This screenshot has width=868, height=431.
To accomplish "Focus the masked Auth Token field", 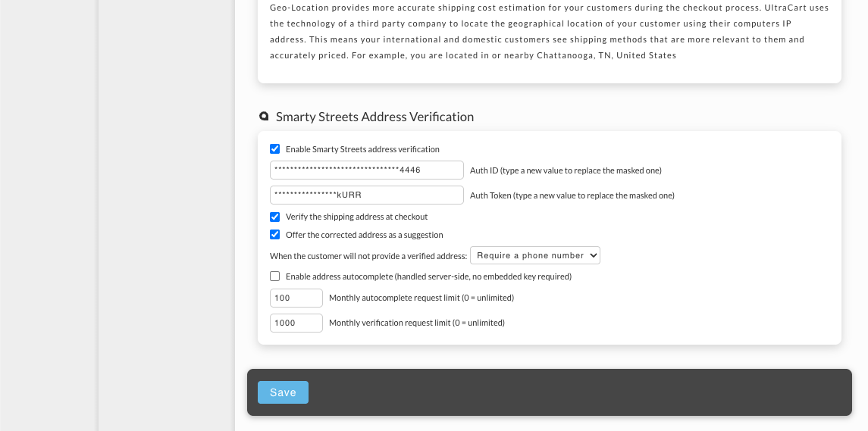I will 366,195.
